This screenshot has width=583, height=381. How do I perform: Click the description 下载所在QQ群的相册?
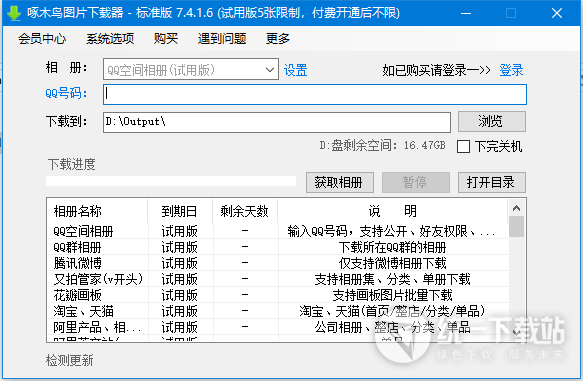392,247
